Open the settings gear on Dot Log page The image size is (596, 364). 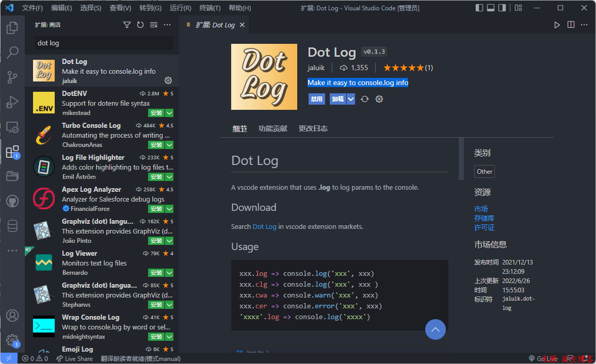pos(379,99)
